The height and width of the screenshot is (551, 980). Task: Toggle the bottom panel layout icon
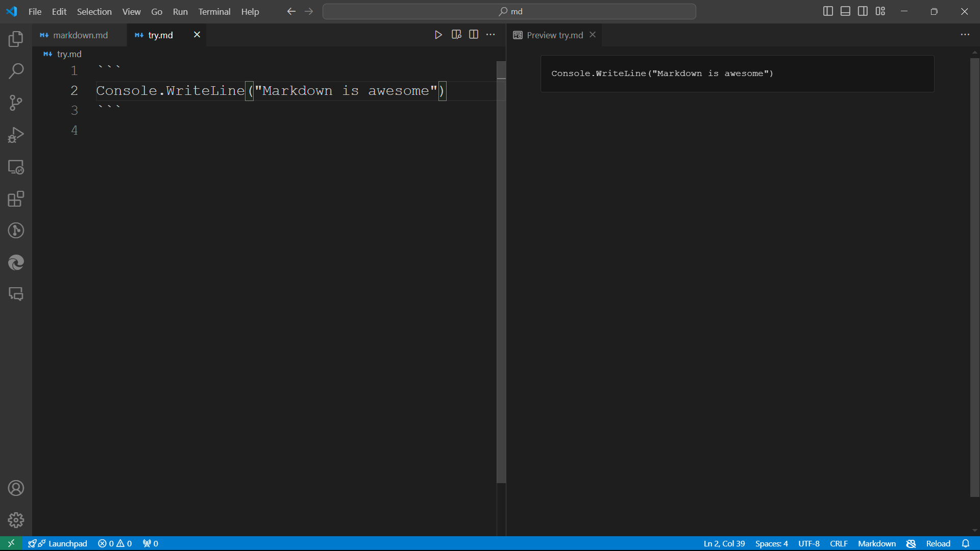tap(845, 11)
